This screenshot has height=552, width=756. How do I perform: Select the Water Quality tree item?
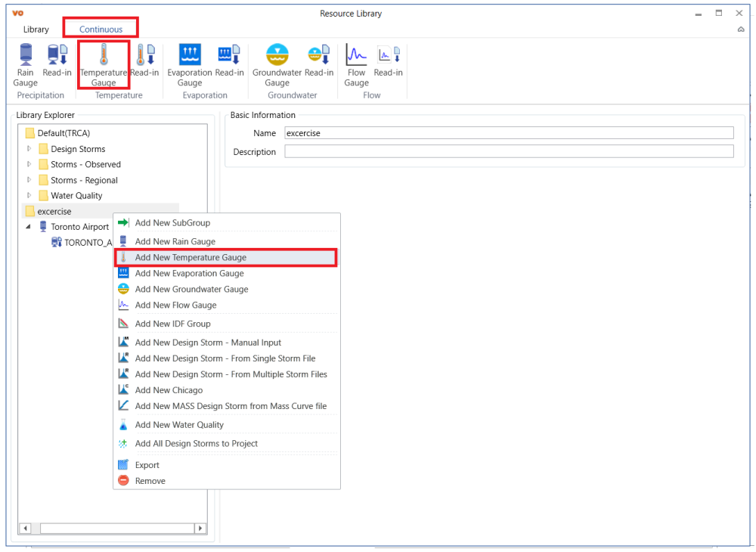point(76,196)
